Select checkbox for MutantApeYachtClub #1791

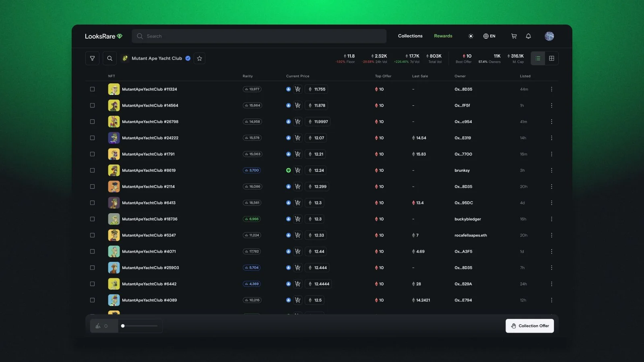click(92, 154)
